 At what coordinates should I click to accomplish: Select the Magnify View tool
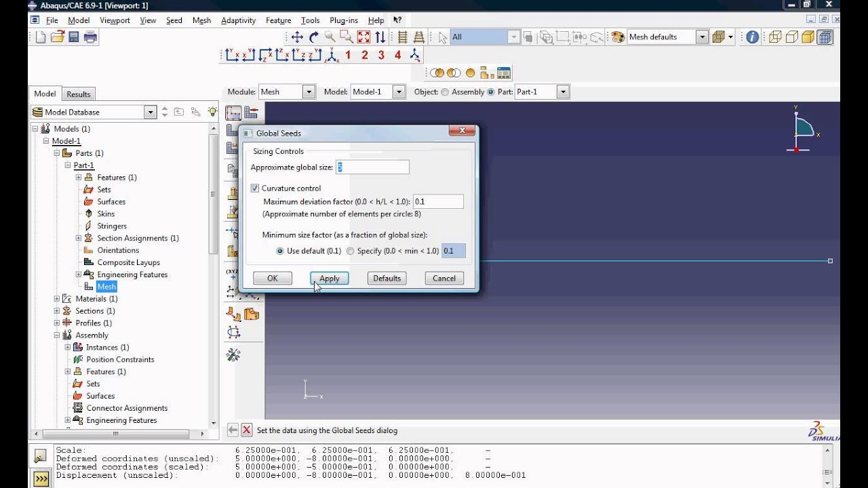pyautogui.click(x=330, y=37)
